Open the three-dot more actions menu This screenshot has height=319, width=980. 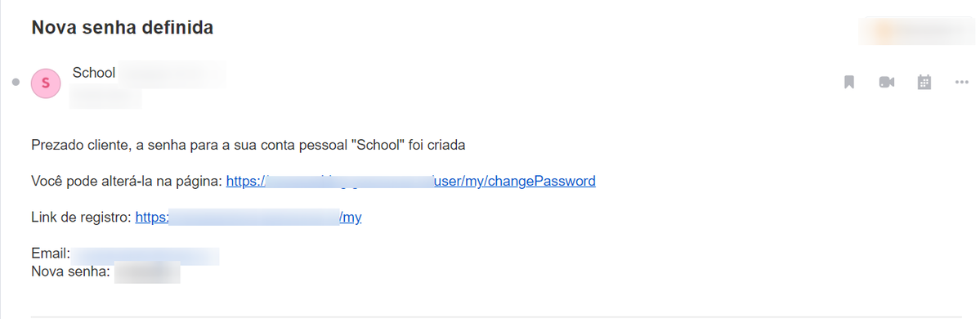click(x=962, y=82)
